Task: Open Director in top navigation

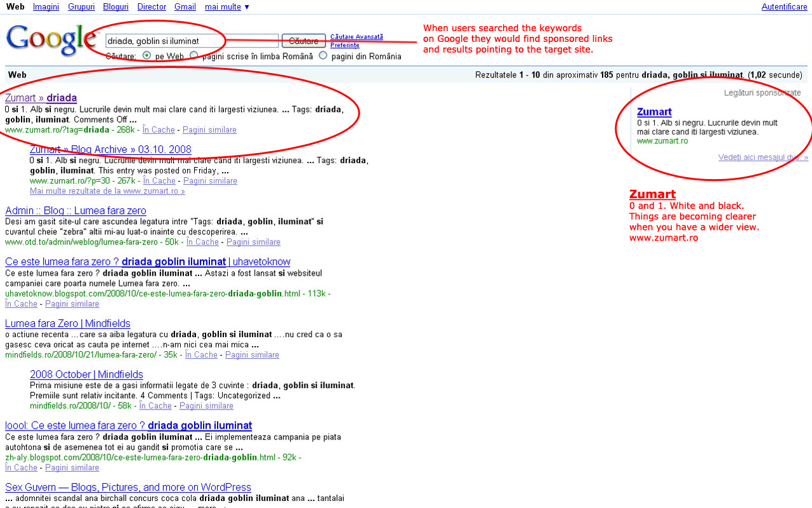Action: pos(152,7)
